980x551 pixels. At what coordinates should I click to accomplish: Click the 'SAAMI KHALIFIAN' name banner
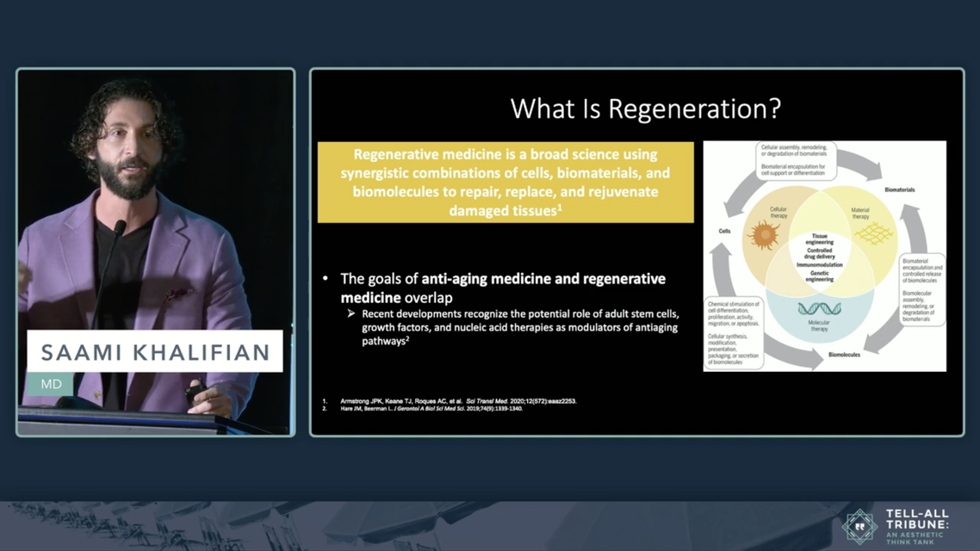pyautogui.click(x=155, y=352)
